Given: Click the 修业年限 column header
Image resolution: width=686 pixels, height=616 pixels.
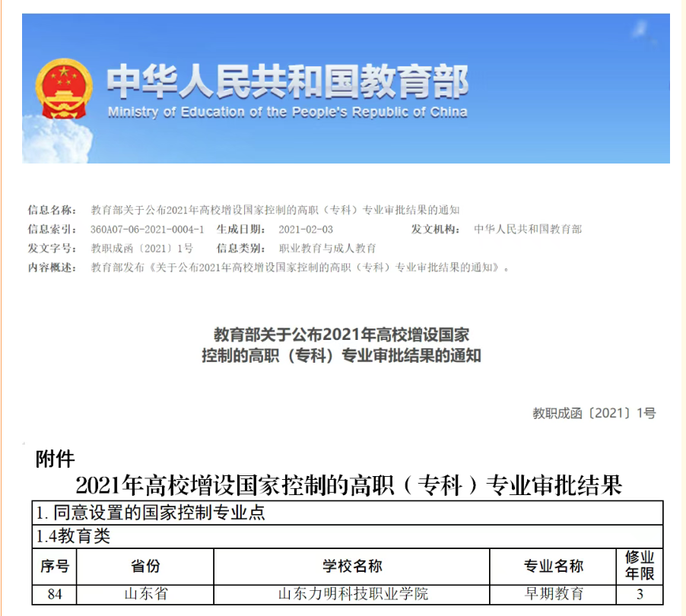Looking at the screenshot, I should (639, 566).
